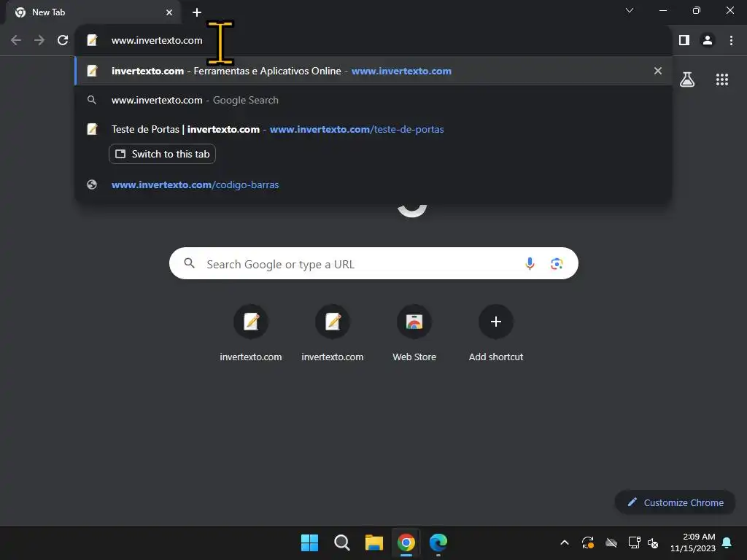The image size is (747, 560).
Task: Expand the hidden system tray icons chevron
Action: click(565, 542)
